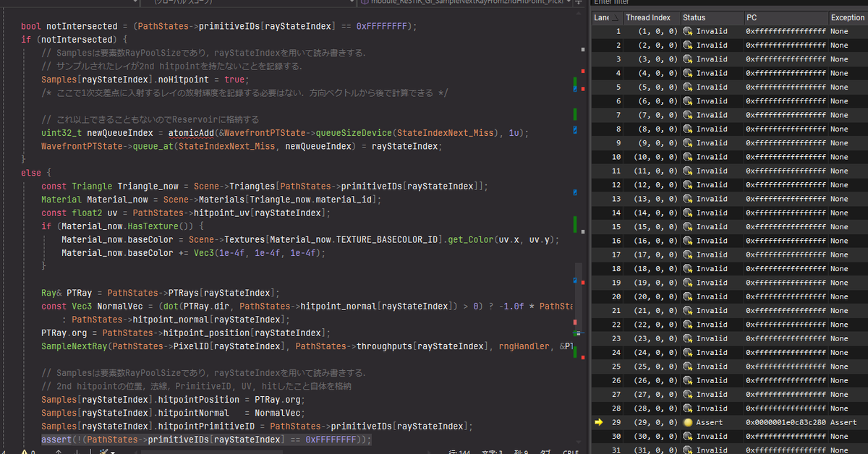Click the Invalid status icon in lane 1
Viewport: 868px width, 454px height.
coord(687,31)
